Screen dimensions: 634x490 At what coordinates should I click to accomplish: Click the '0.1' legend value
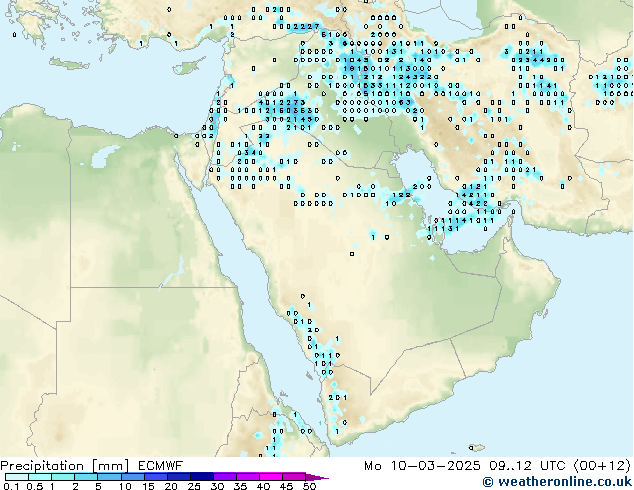12,486
